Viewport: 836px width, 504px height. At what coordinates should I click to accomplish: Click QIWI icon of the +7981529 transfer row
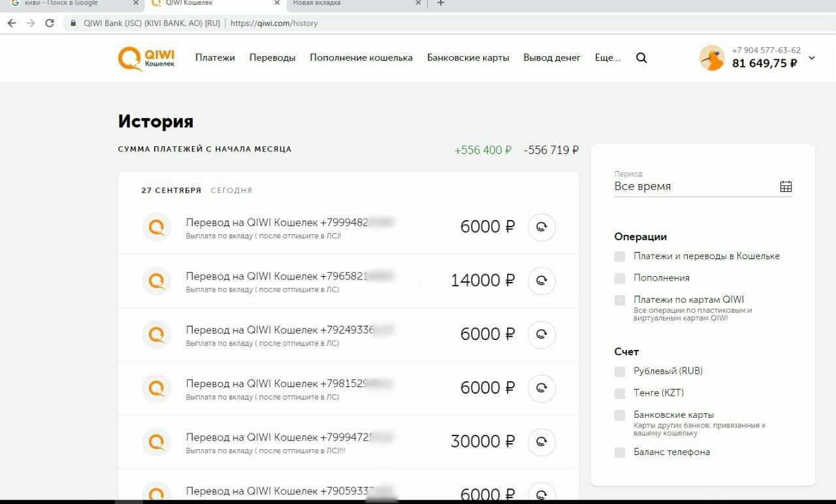(x=157, y=388)
